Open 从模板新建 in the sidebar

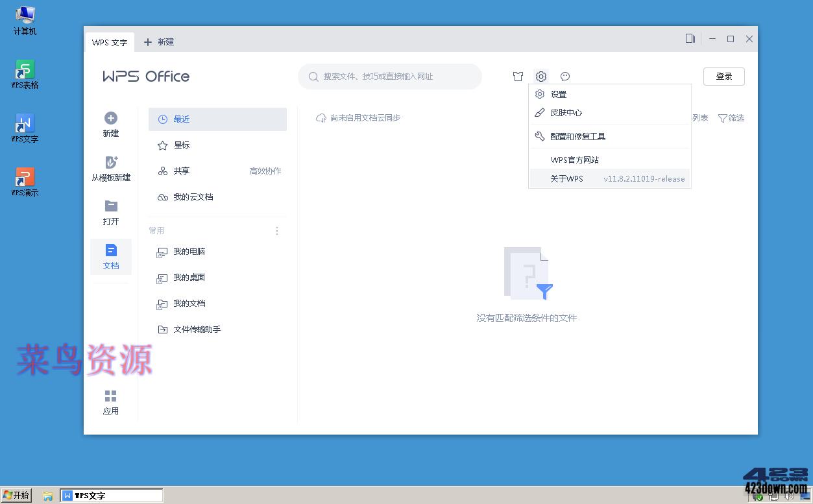110,169
